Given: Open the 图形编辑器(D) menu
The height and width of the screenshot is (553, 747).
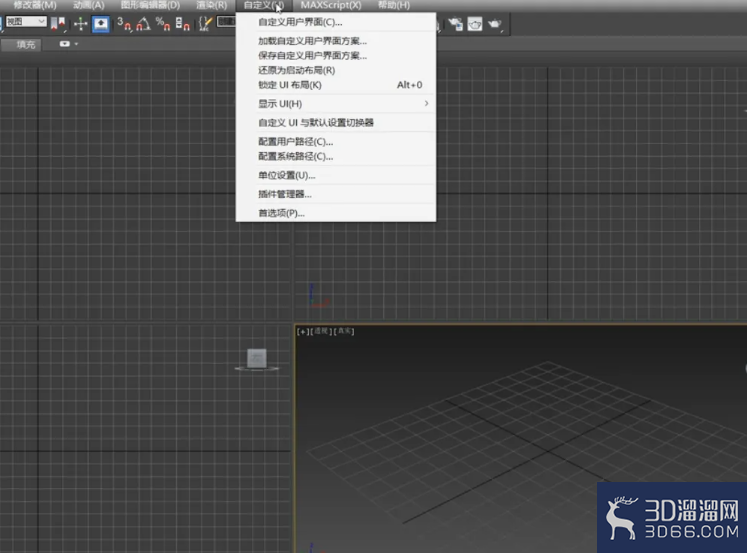Looking at the screenshot, I should pos(150,5).
